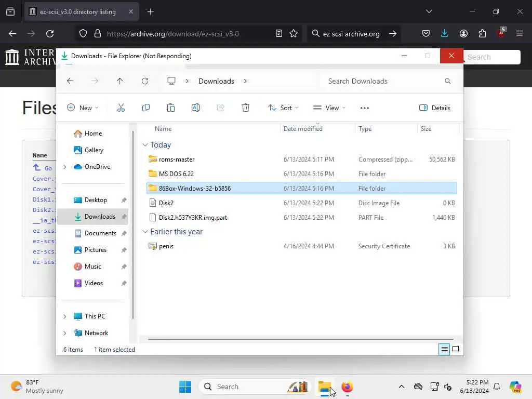Open Firefox downloads panel arrow
Viewport: 532px width, 399px height.
pos(445,33)
